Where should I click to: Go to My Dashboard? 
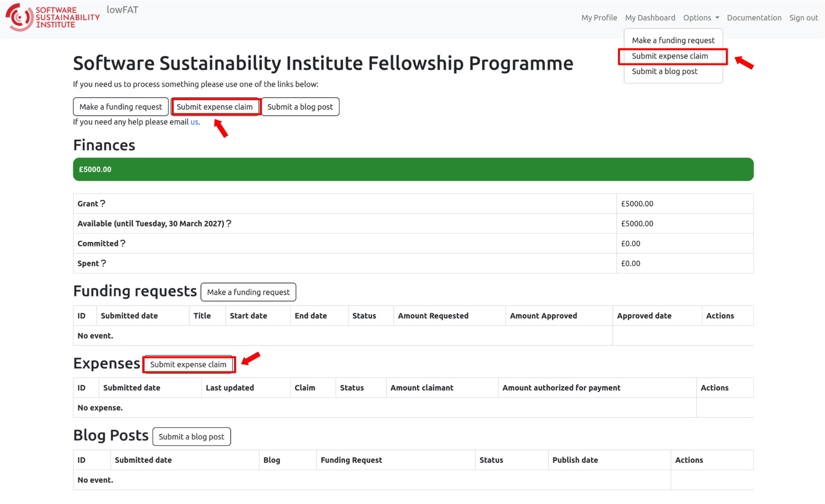(x=650, y=18)
